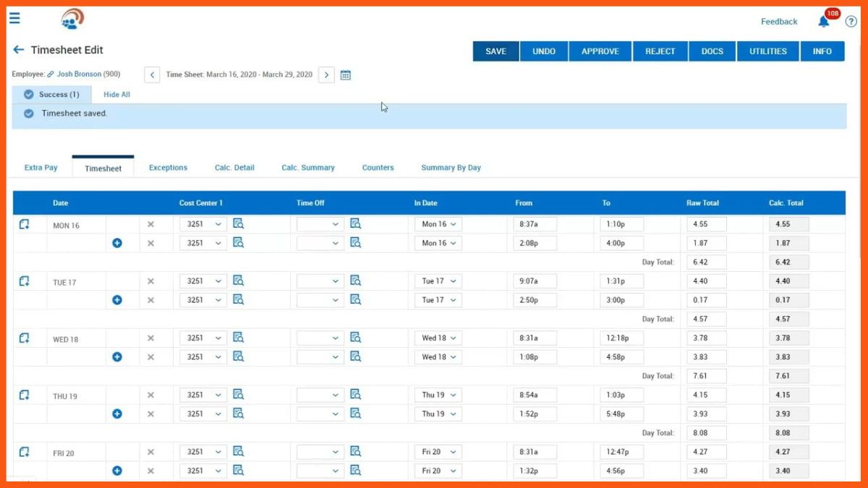868x488 pixels.
Task: Click the Calc. Total column header
Action: [x=786, y=203]
